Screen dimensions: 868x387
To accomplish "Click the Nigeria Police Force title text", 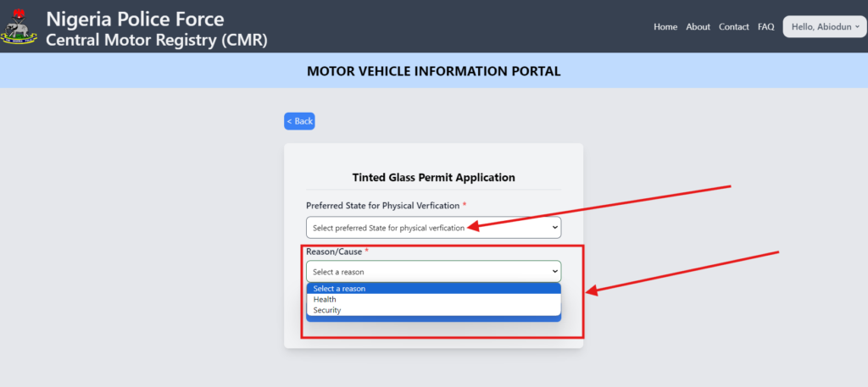I will pos(135,19).
